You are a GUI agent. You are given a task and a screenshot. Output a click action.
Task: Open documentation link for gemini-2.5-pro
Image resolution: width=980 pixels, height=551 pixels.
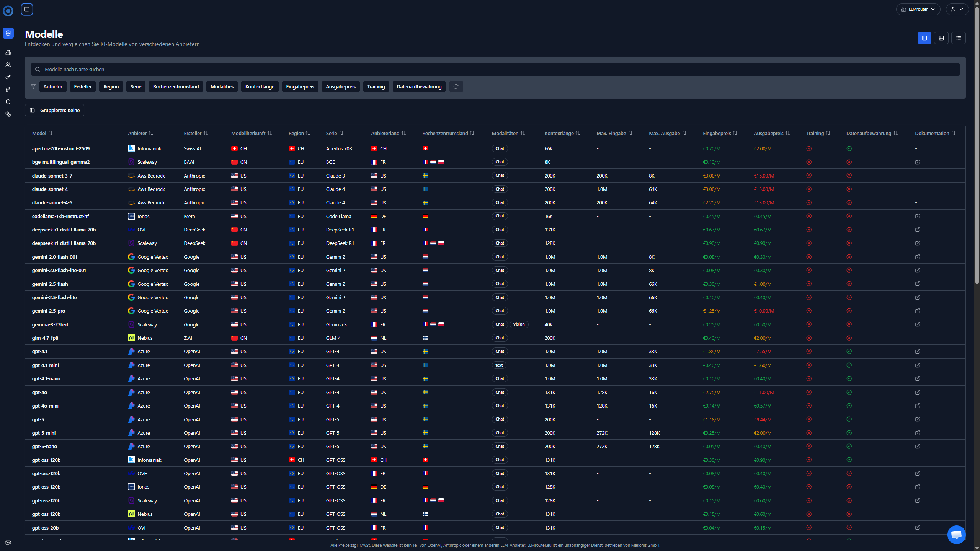tap(918, 311)
